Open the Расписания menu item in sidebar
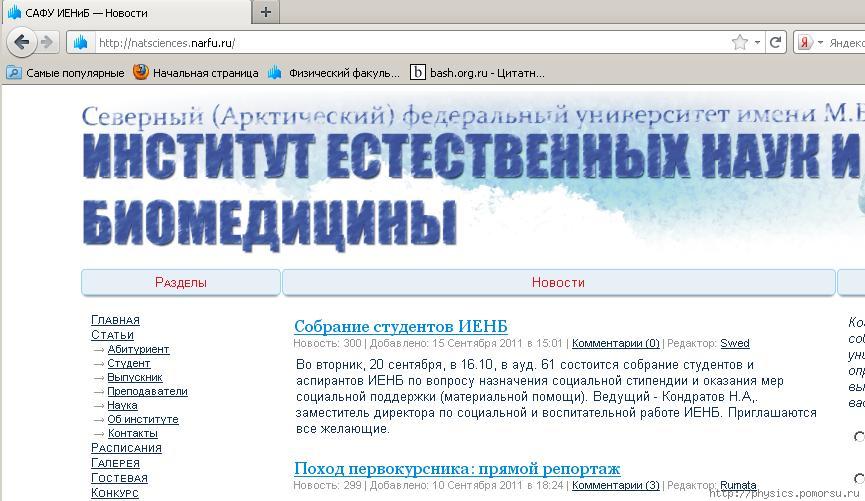865x501 pixels. click(126, 448)
